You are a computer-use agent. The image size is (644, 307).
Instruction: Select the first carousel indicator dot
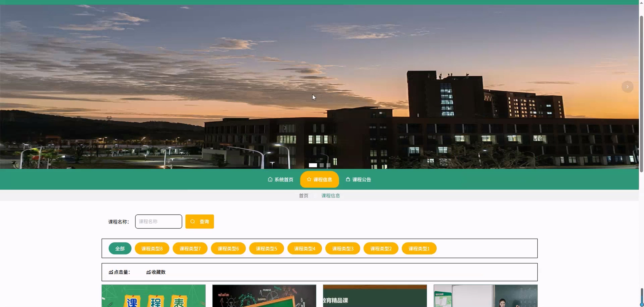click(313, 165)
